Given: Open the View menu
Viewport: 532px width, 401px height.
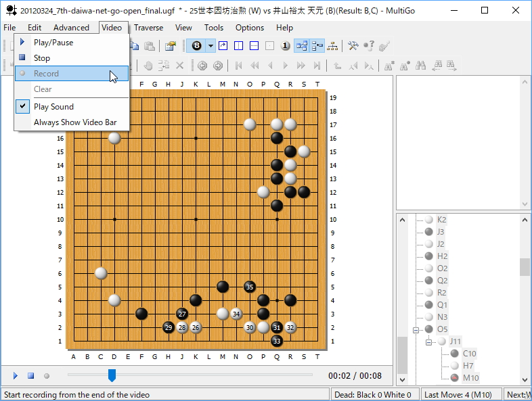Looking at the screenshot, I should [x=183, y=28].
